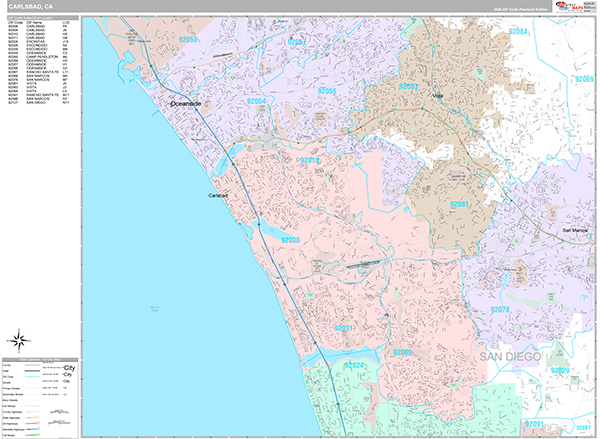
Task: Select ZIP code label 92008
Action: pyautogui.click(x=290, y=240)
